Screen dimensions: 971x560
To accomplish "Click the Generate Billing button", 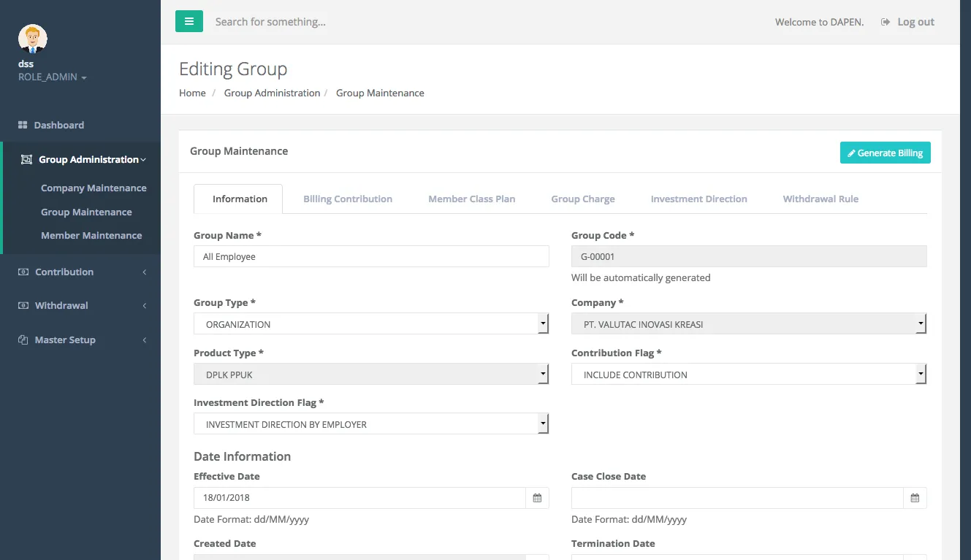I will tap(885, 153).
